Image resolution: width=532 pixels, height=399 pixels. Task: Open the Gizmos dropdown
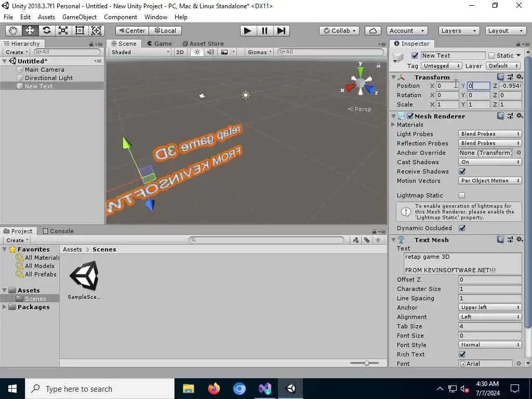click(x=259, y=52)
